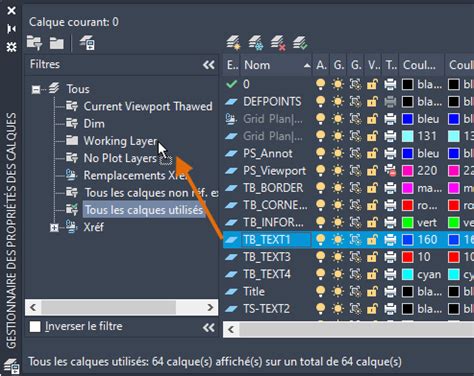Image resolution: width=474 pixels, height=376 pixels.
Task: Create a new layer
Action: [x=234, y=43]
